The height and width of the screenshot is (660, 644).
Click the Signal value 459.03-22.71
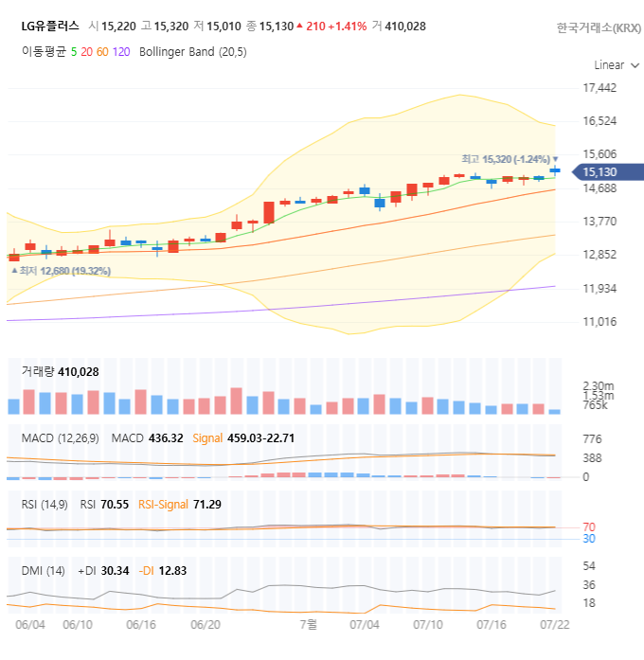coord(261,438)
